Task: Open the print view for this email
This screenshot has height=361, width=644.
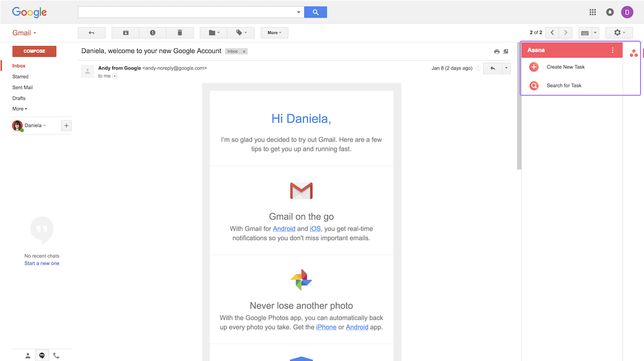Action: click(x=496, y=51)
